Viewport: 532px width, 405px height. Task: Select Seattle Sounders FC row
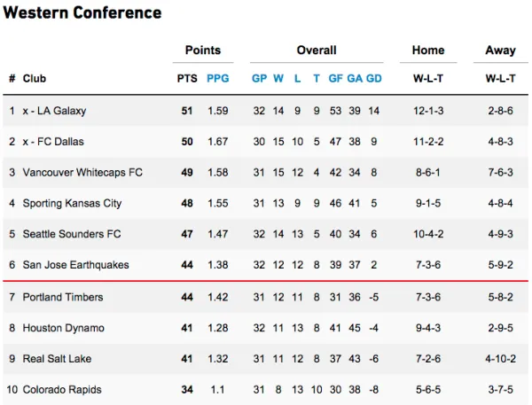pyautogui.click(x=70, y=235)
